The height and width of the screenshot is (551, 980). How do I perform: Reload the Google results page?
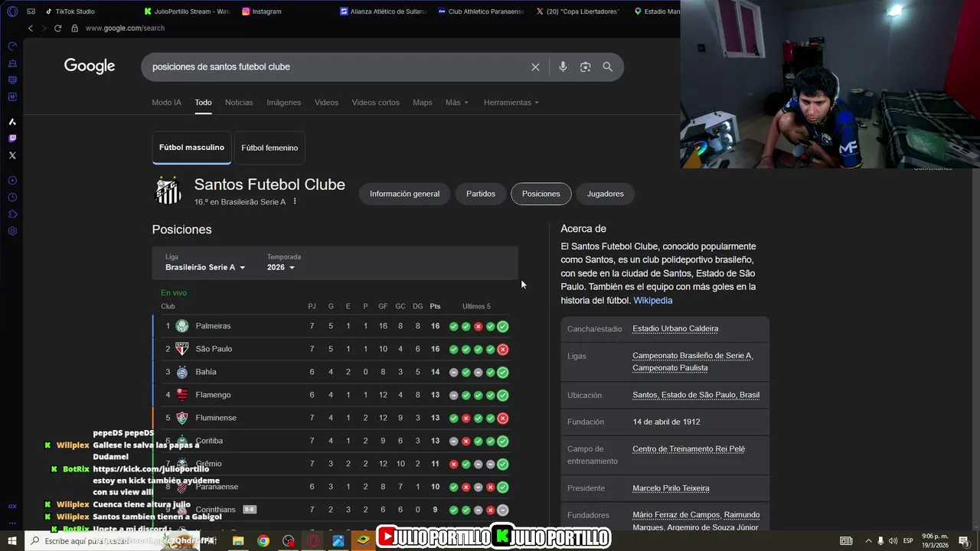click(x=57, y=28)
